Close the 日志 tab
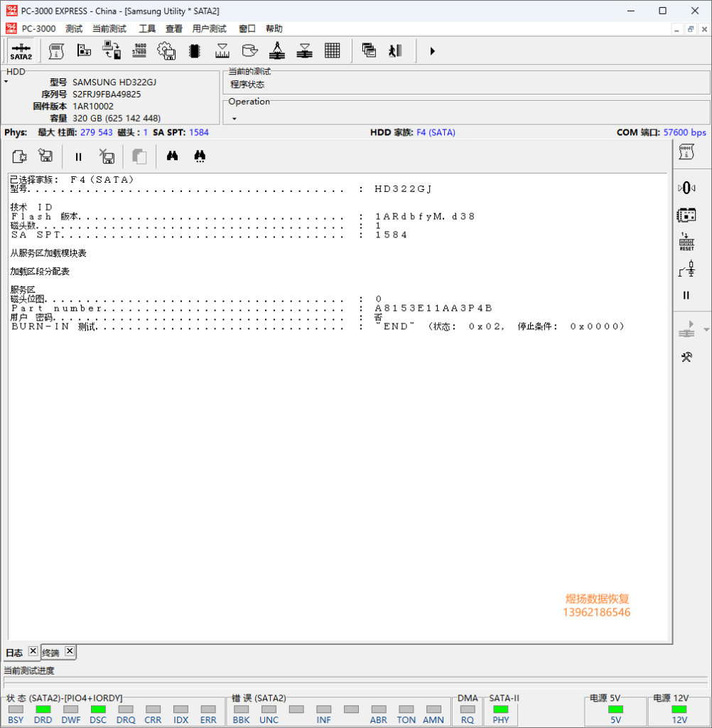712x728 pixels. [x=33, y=651]
